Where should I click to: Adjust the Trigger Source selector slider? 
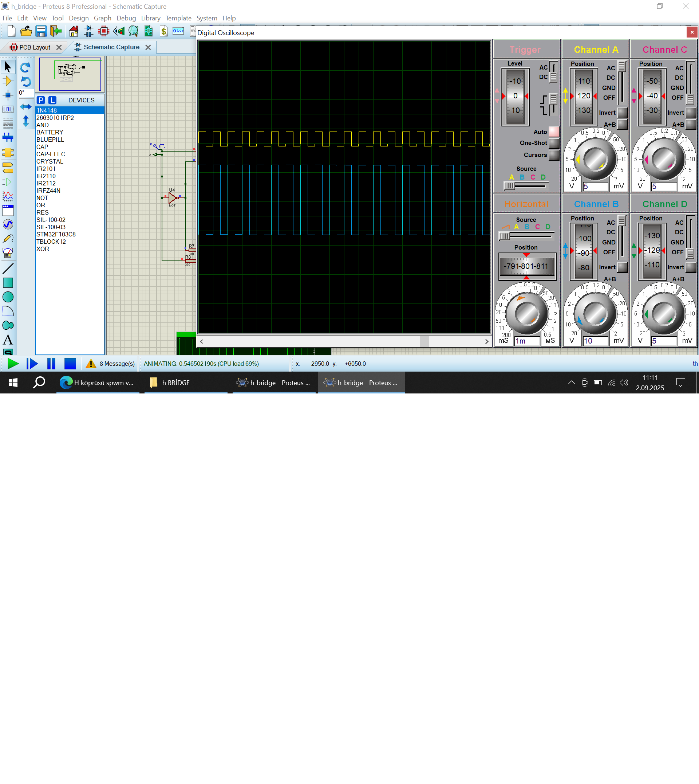pos(509,186)
